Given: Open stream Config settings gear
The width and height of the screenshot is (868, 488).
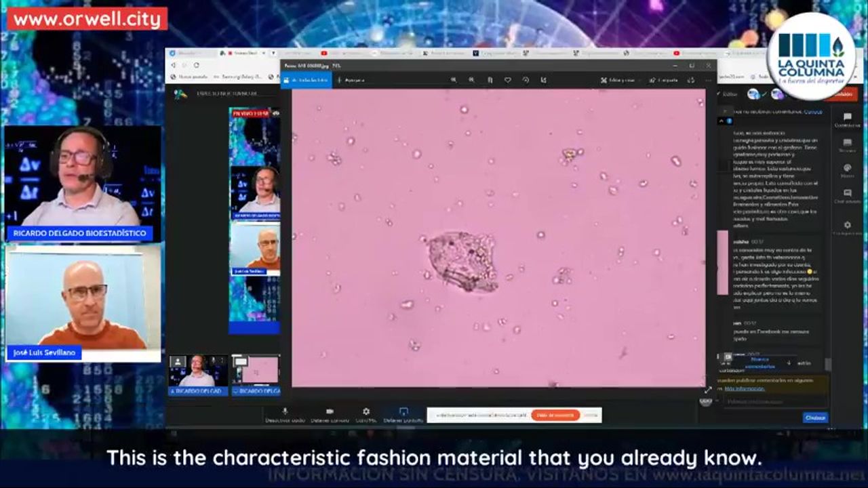Looking at the screenshot, I should (366, 411).
